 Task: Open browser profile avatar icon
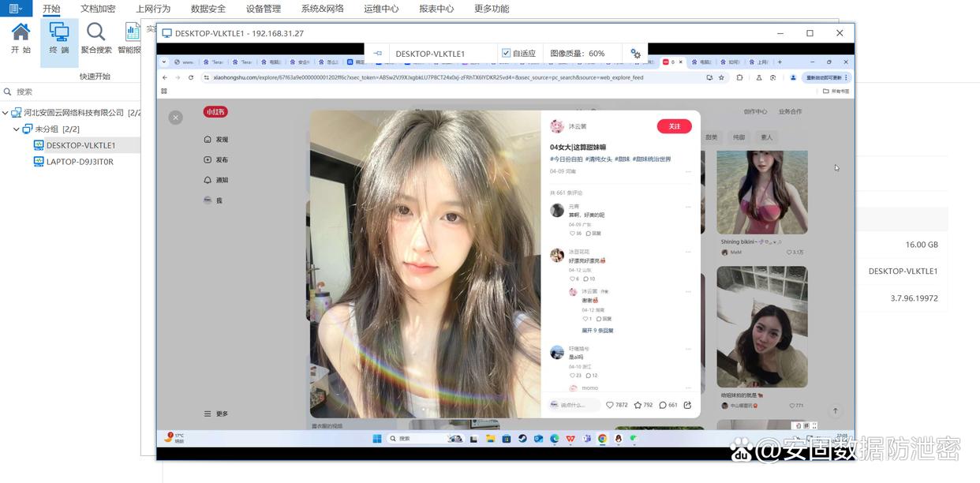[793, 77]
